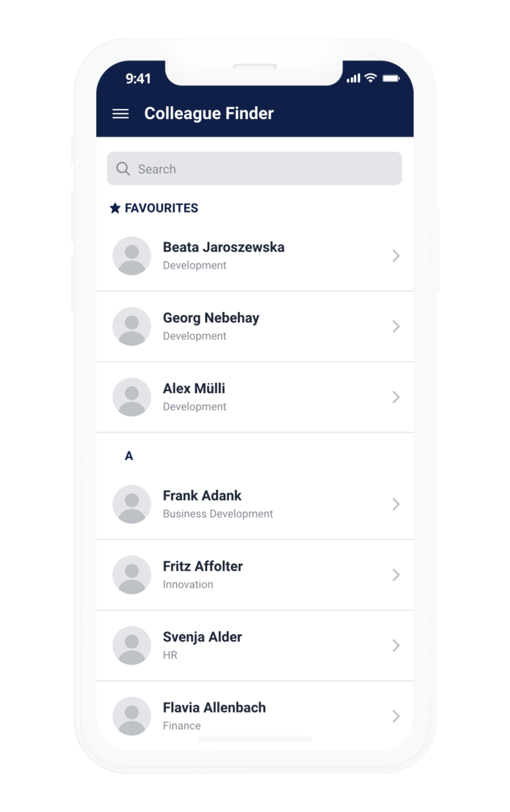The height and width of the screenshot is (812, 510).
Task: Tap the A section header
Action: [x=129, y=456]
